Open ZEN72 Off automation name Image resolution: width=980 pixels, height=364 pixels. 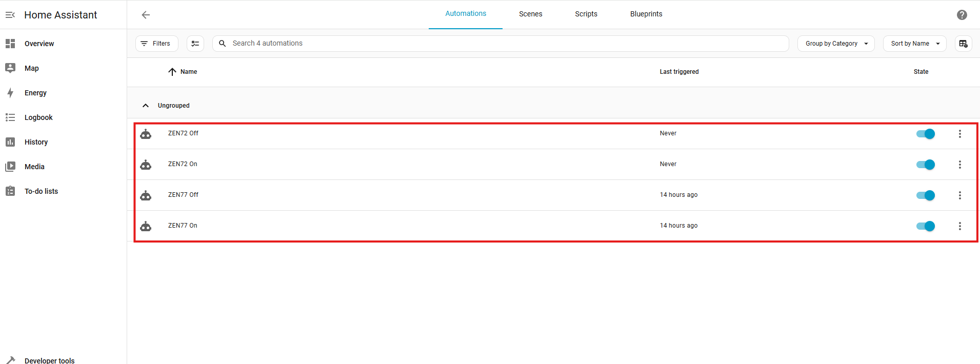pyautogui.click(x=183, y=133)
